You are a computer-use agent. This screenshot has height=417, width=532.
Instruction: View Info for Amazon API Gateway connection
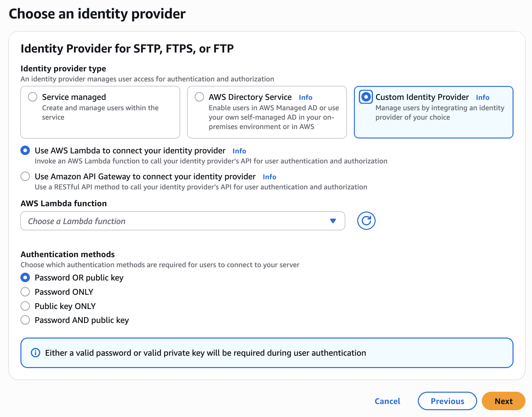(x=270, y=177)
